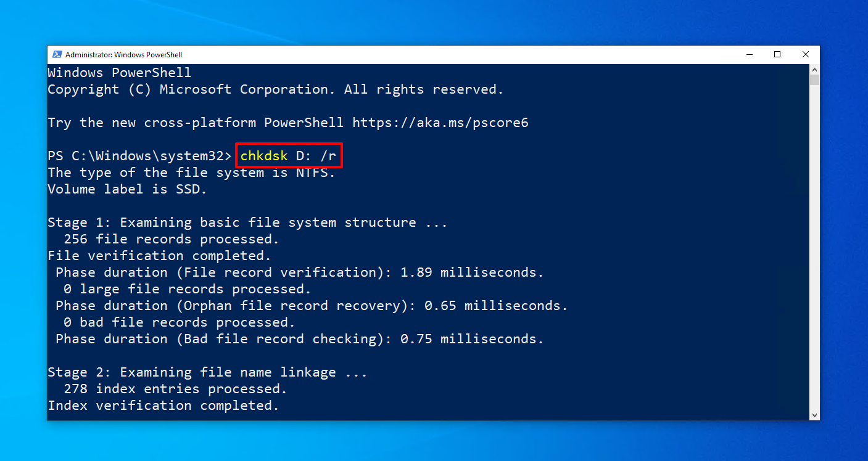
Task: Click the "256 file records processed" line
Action: (172, 239)
